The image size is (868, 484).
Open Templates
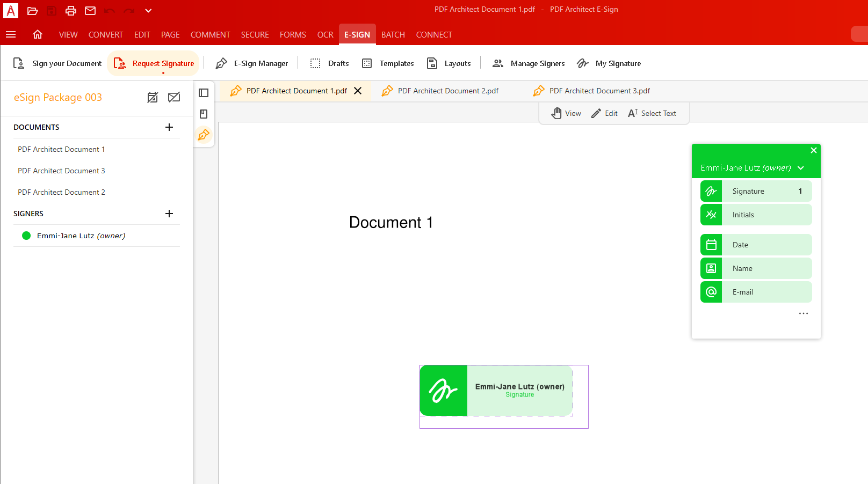click(388, 63)
